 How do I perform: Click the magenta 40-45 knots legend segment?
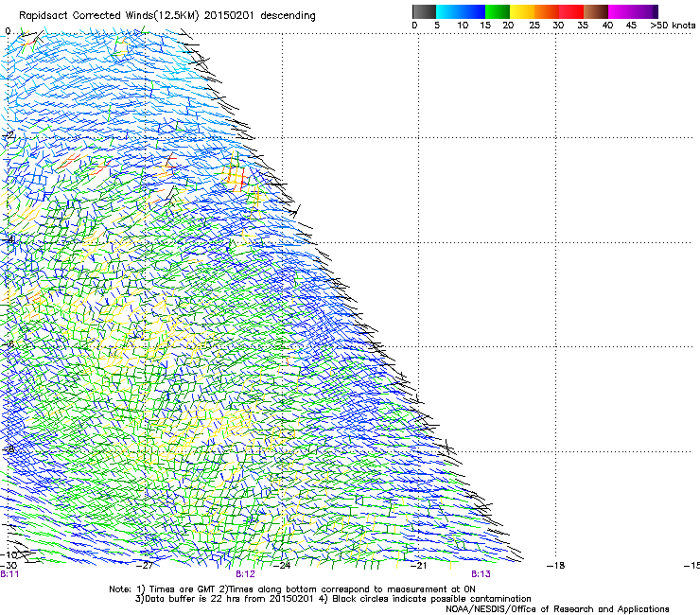[x=621, y=11]
